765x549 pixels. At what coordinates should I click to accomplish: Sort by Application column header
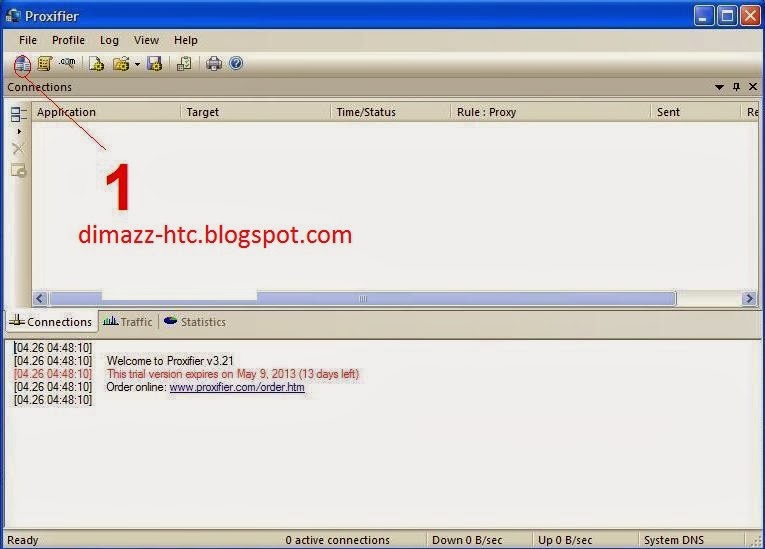point(106,112)
